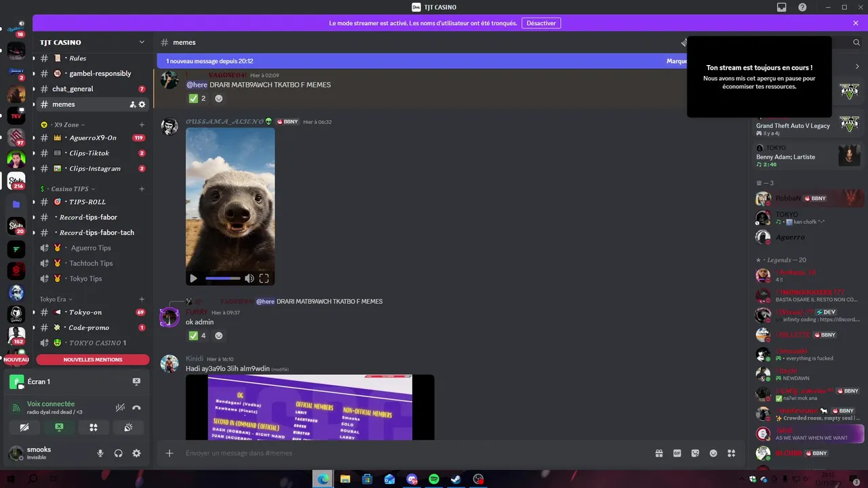Open the Code-promo channel
Viewport: 868px width, 488px height.
point(92,327)
